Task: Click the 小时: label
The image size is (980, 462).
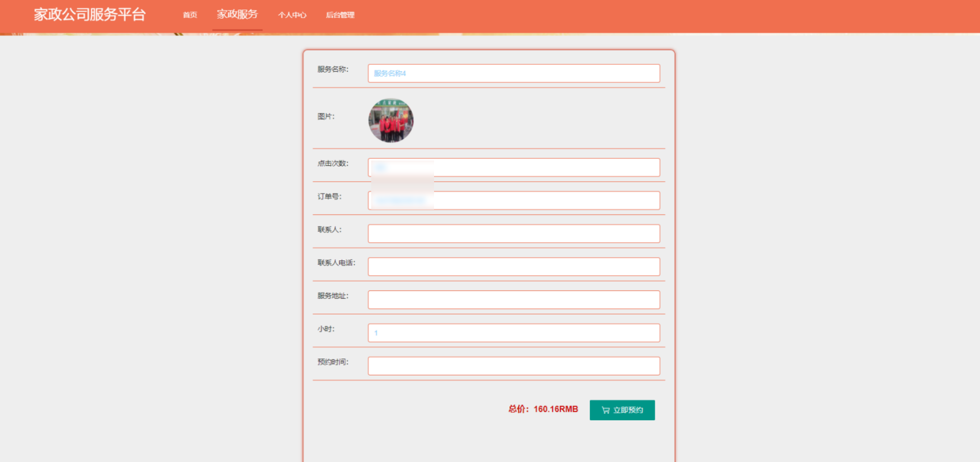Action: [x=326, y=329]
